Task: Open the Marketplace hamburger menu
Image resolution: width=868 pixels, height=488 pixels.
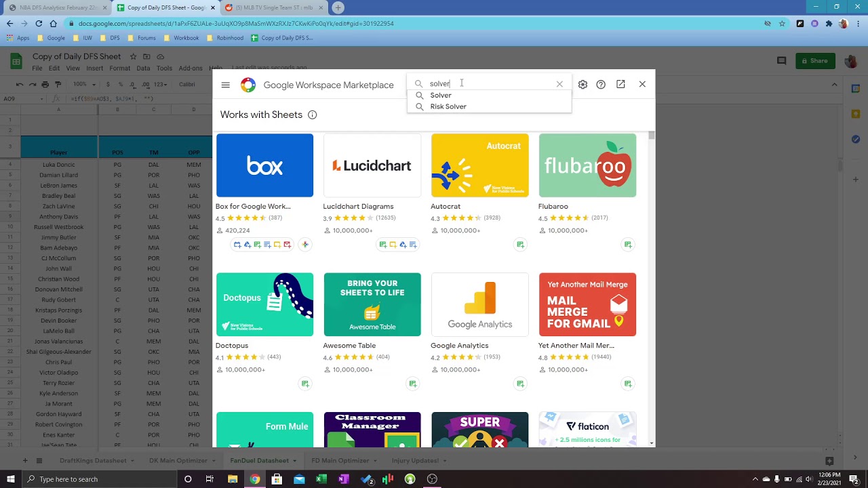Action: point(225,85)
